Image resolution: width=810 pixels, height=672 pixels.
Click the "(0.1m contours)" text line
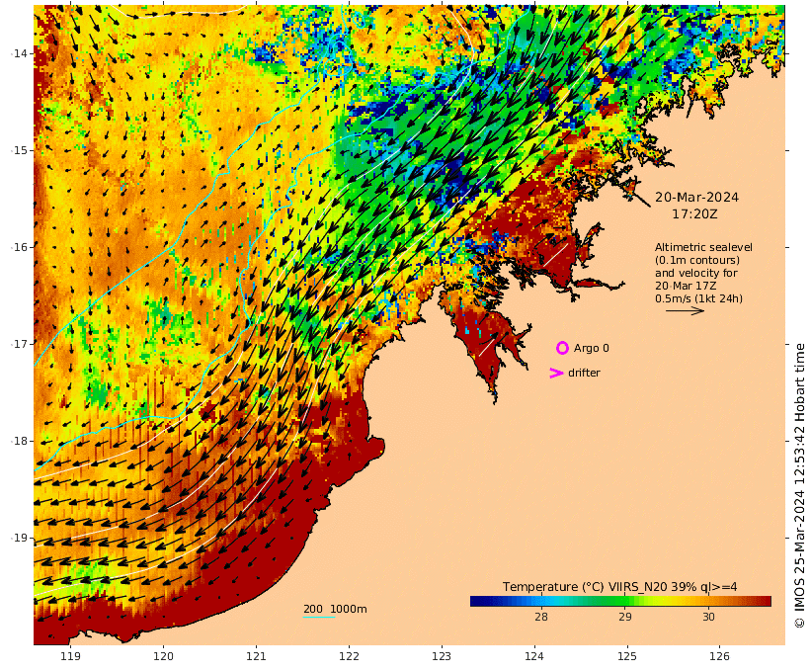[697, 261]
